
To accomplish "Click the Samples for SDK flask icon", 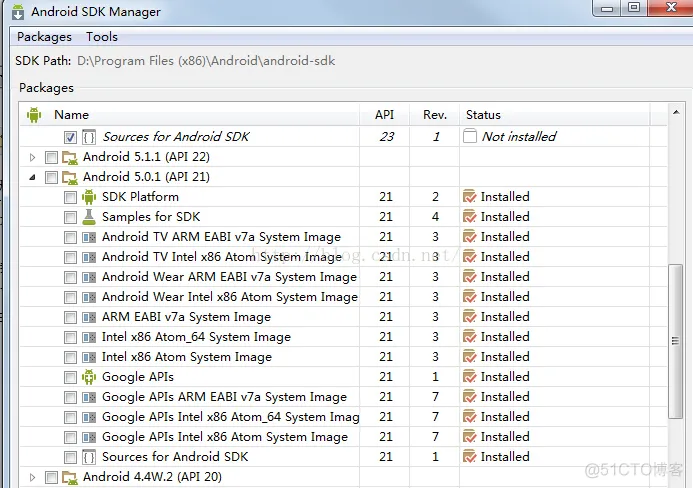I will [89, 217].
